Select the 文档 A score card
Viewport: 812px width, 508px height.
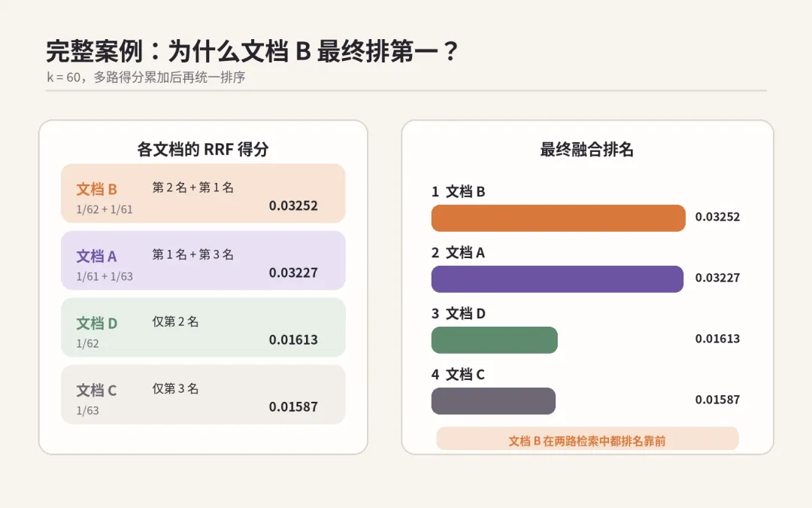203,260
